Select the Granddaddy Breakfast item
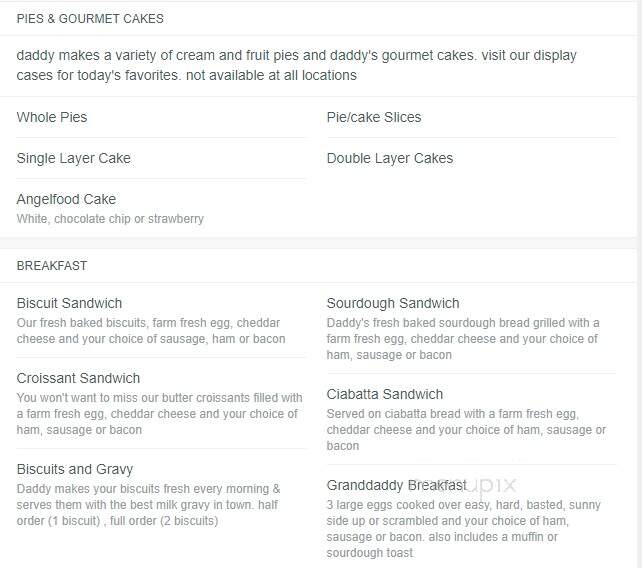Image resolution: width=642 pixels, height=568 pixels. [396, 485]
